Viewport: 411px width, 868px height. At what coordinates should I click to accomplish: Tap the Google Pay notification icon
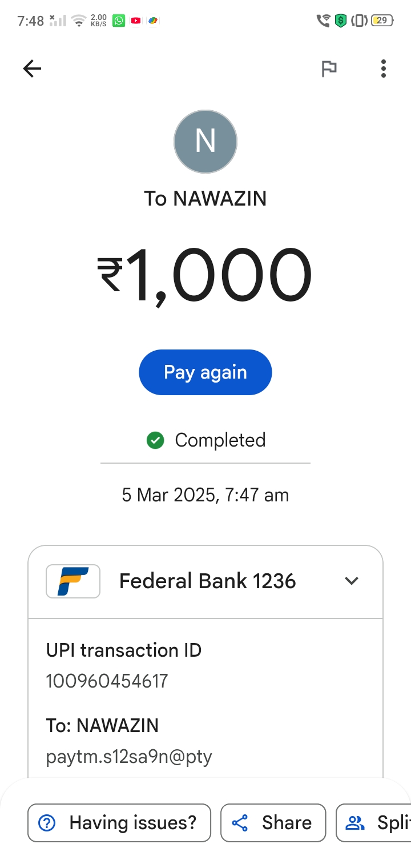point(152,21)
